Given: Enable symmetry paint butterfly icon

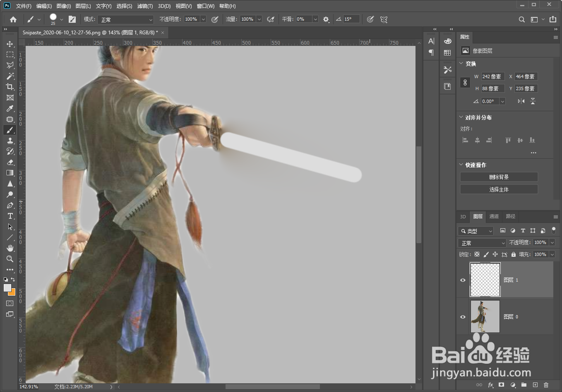Looking at the screenshot, I should (x=384, y=19).
